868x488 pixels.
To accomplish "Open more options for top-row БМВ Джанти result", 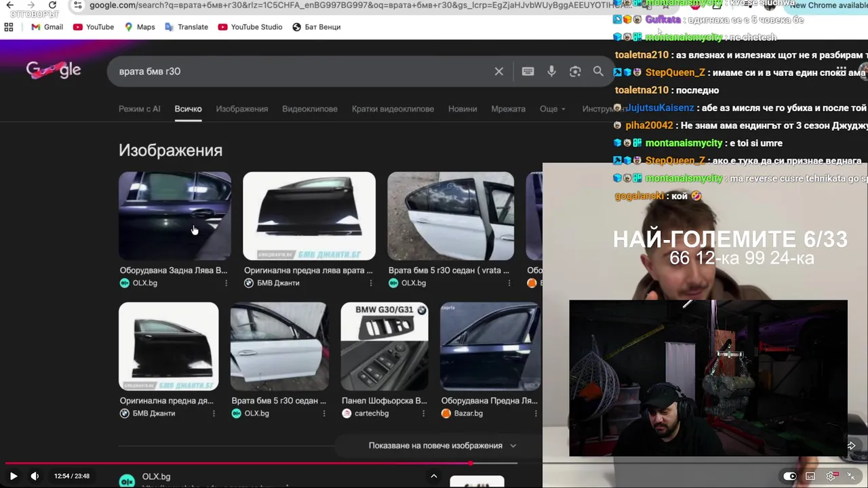I will 370,283.
